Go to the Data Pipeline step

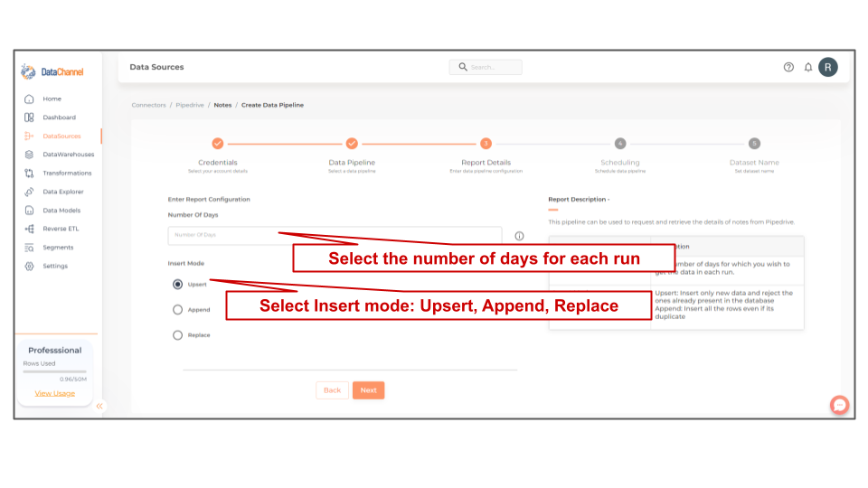point(352,144)
